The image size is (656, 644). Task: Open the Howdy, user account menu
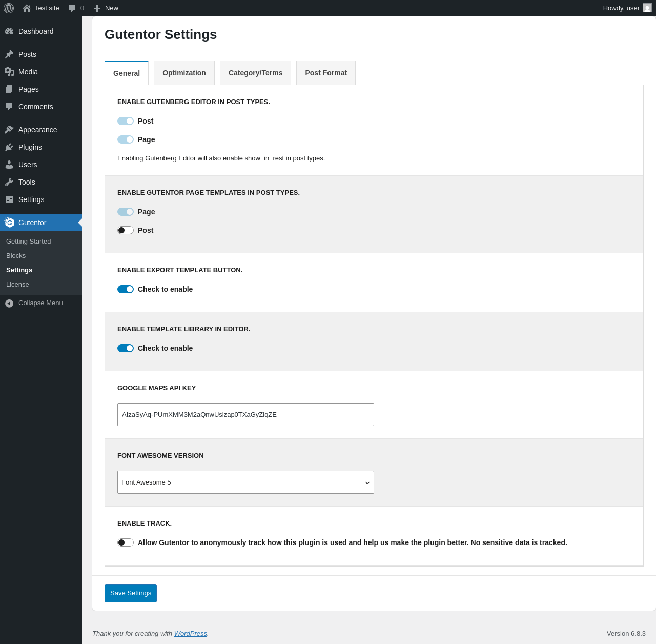[626, 8]
